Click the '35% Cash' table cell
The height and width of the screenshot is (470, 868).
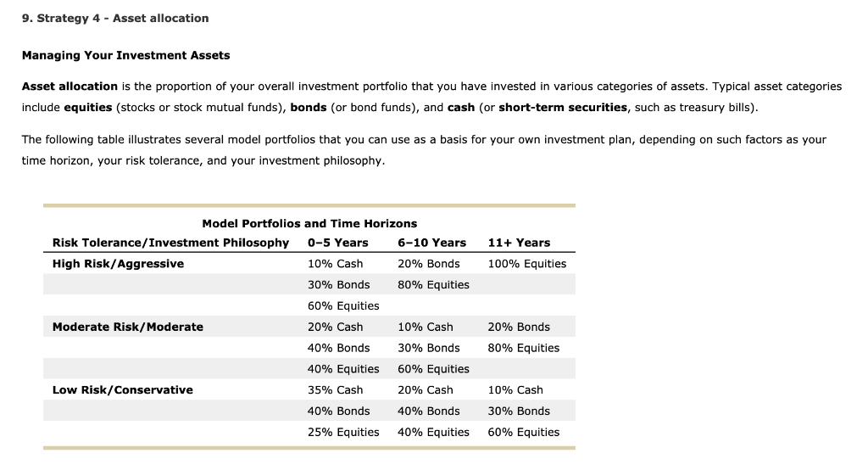click(x=336, y=390)
